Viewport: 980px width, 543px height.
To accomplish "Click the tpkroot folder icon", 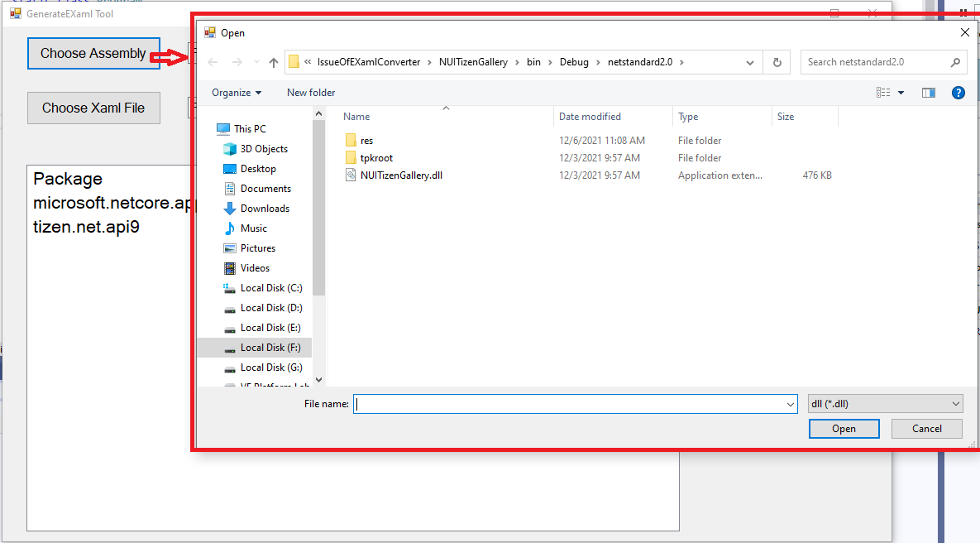I will point(351,157).
